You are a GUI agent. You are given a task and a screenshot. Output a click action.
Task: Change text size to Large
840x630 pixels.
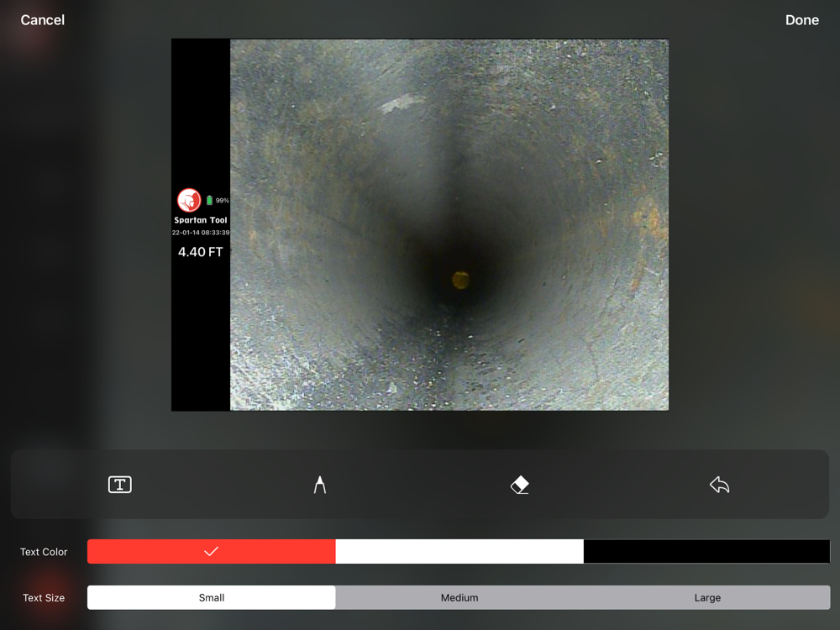click(x=707, y=597)
